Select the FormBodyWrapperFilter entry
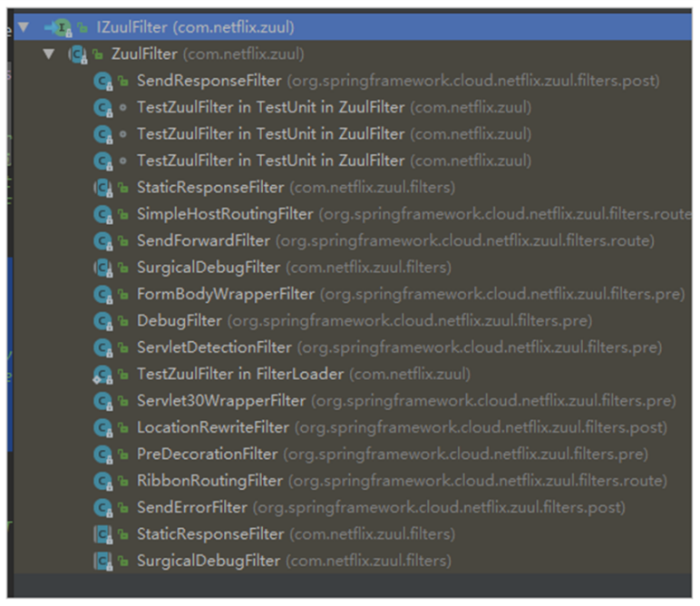The image size is (700, 606). tap(410, 294)
